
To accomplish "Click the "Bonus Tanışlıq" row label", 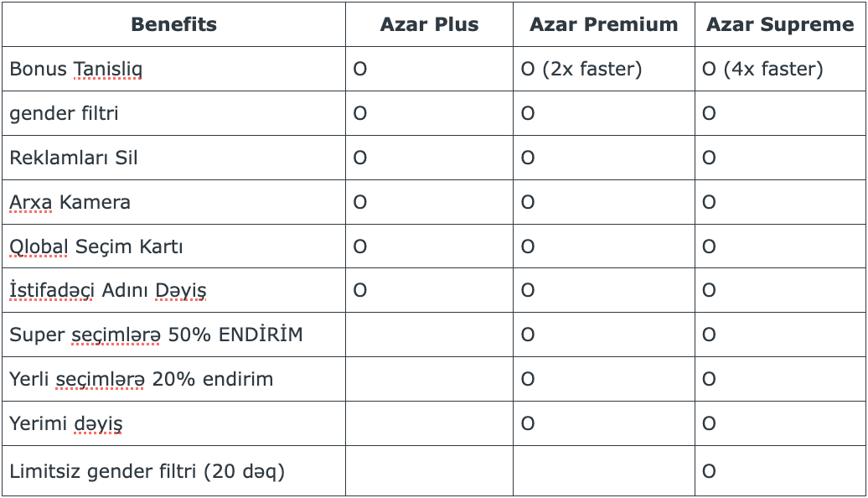I will point(75,69).
